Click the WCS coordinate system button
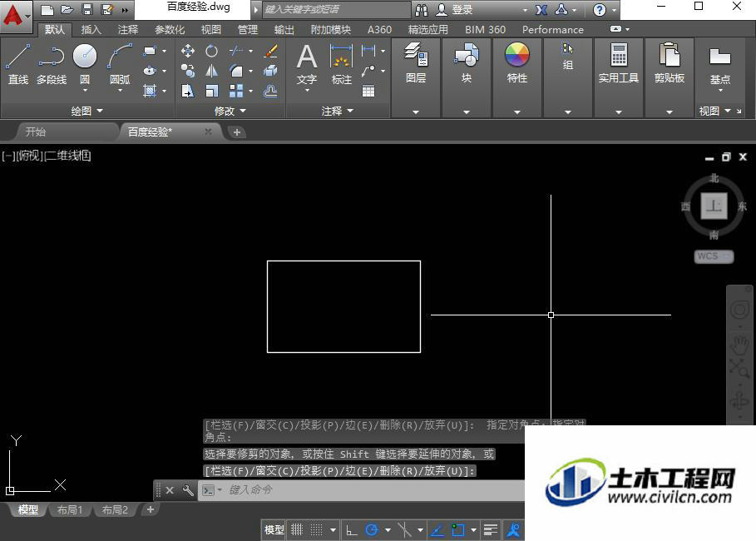Screen dimensions: 756x541 pyautogui.click(x=714, y=256)
